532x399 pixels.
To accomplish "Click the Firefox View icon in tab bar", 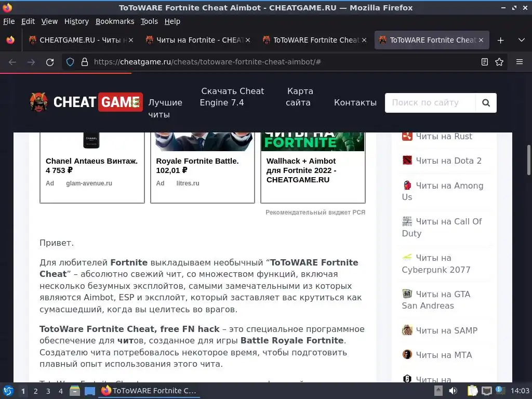I will pos(10,40).
